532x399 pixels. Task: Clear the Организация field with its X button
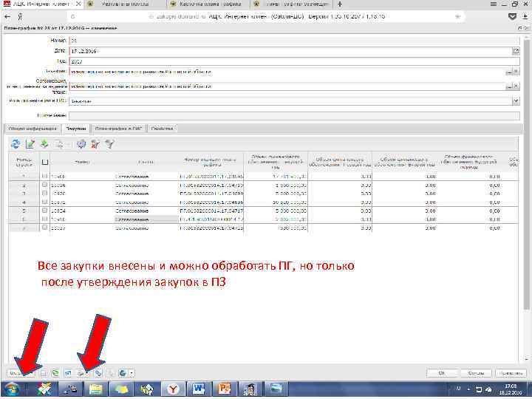point(516,86)
